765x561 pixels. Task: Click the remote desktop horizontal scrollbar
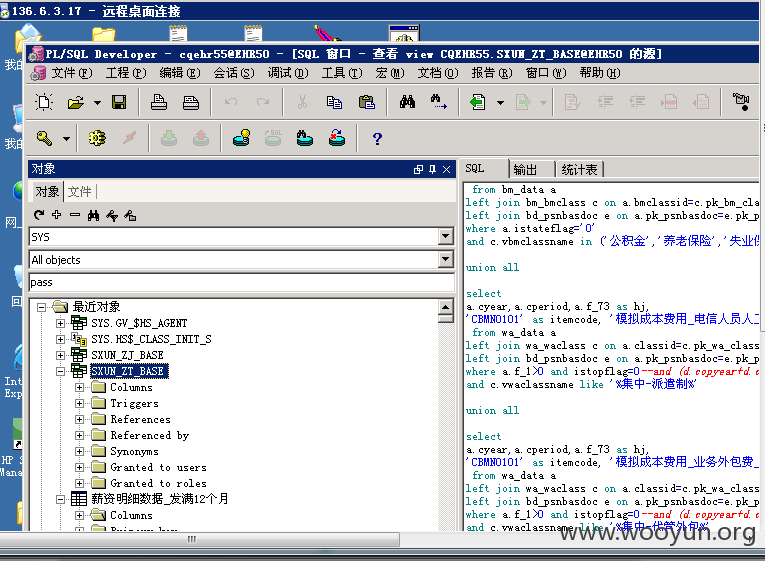click(200, 539)
